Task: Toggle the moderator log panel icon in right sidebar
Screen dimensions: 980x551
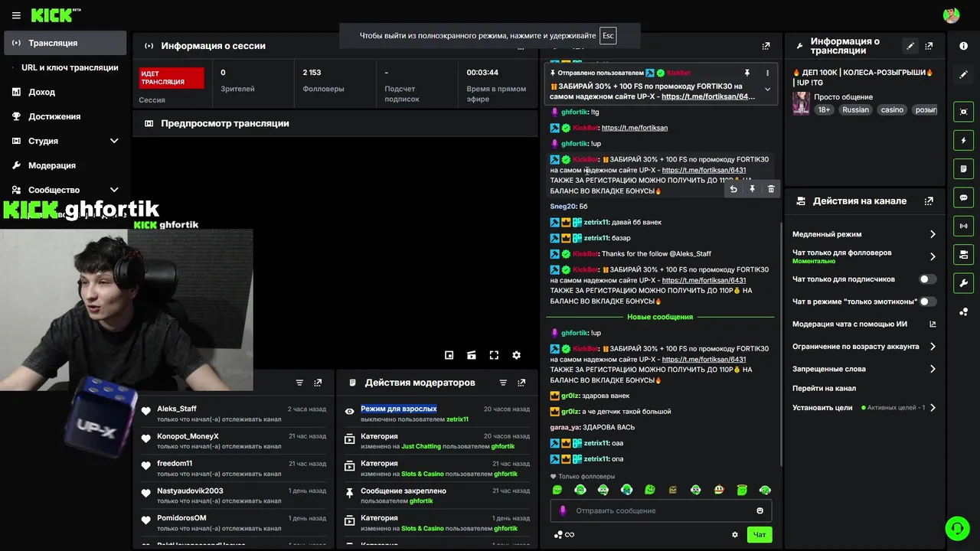Action: (963, 168)
